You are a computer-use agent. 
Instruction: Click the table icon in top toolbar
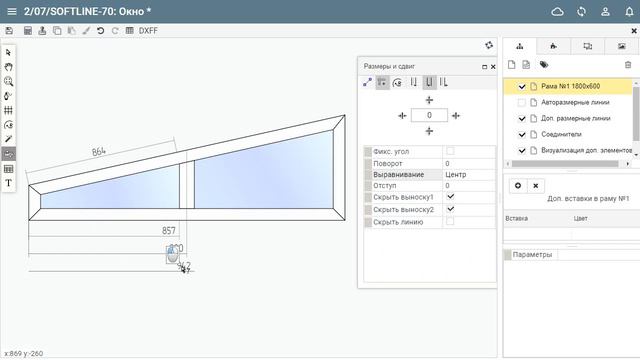(x=129, y=31)
